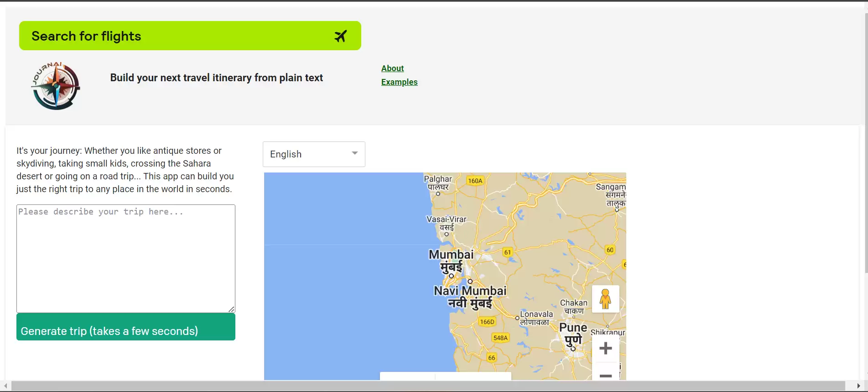
Task: Open the About link
Action: 392,68
